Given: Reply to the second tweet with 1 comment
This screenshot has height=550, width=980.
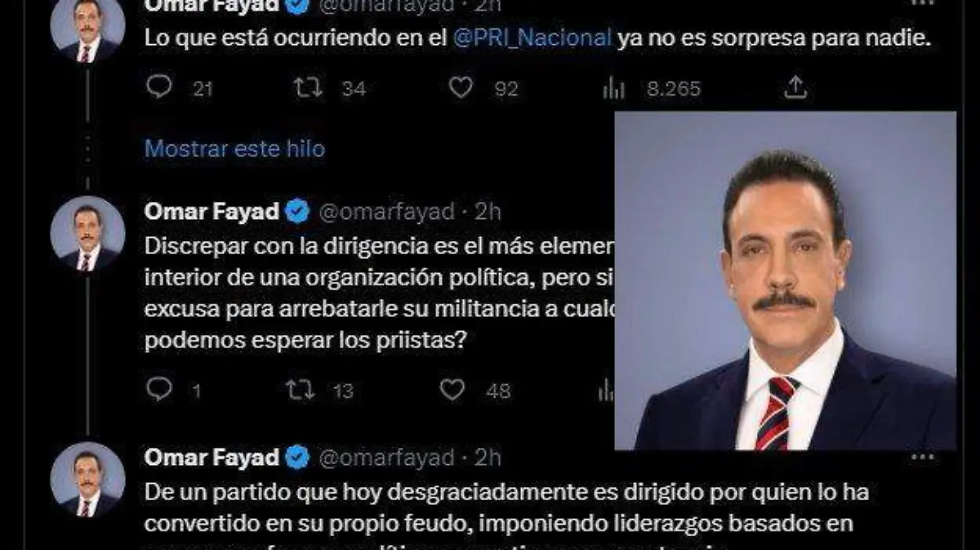Looking at the screenshot, I should (x=159, y=390).
